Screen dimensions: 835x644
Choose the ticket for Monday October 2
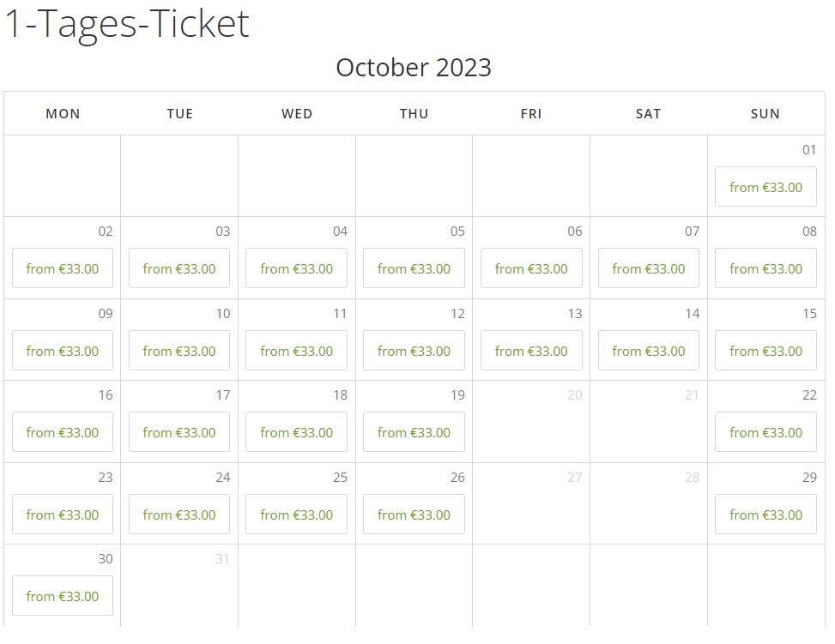click(63, 268)
